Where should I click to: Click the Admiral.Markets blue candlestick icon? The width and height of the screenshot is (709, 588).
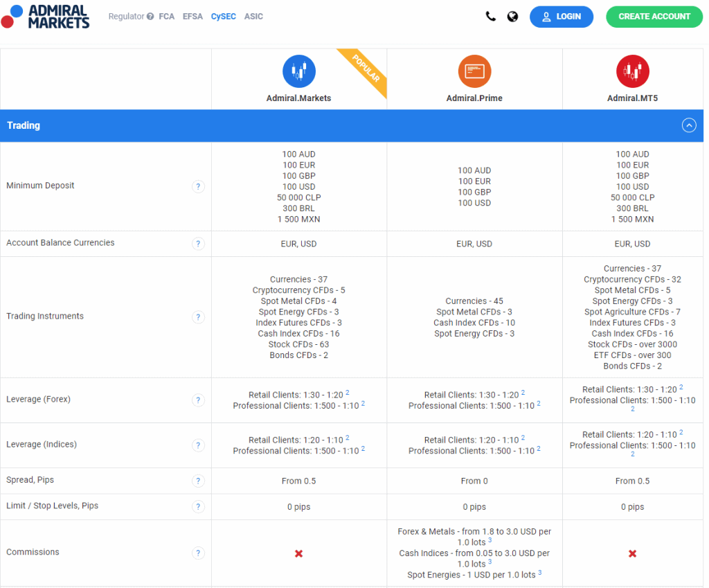(x=299, y=71)
